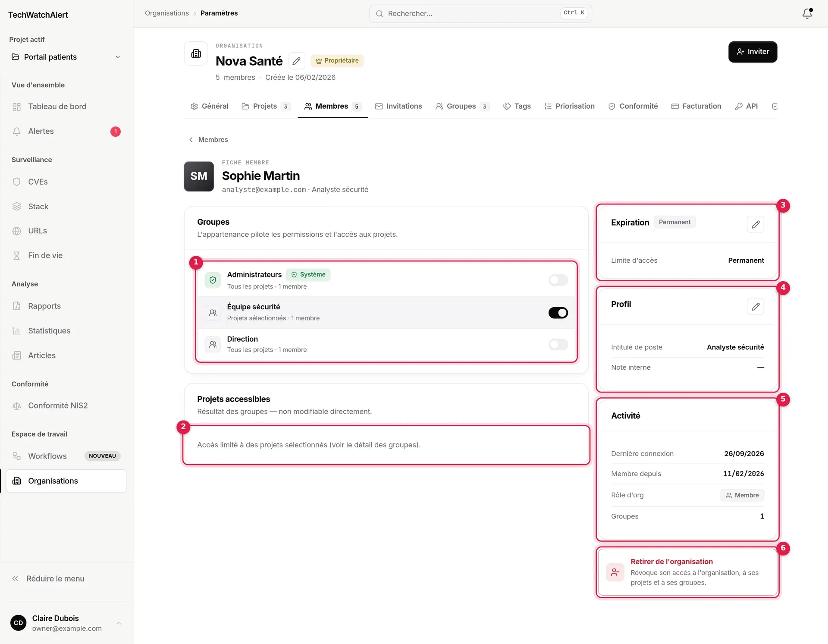Enable Administrateurs group toggle
This screenshot has width=828, height=644.
coord(558,280)
